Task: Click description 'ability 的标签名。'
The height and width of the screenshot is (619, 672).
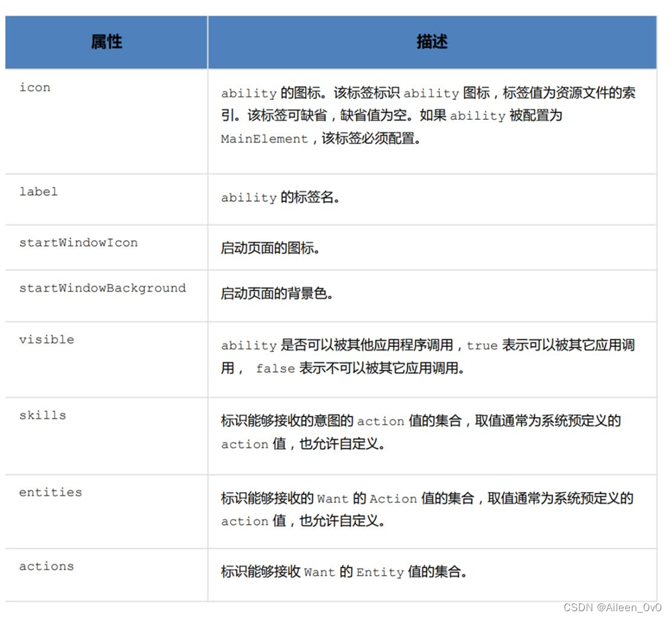Action: (x=280, y=197)
